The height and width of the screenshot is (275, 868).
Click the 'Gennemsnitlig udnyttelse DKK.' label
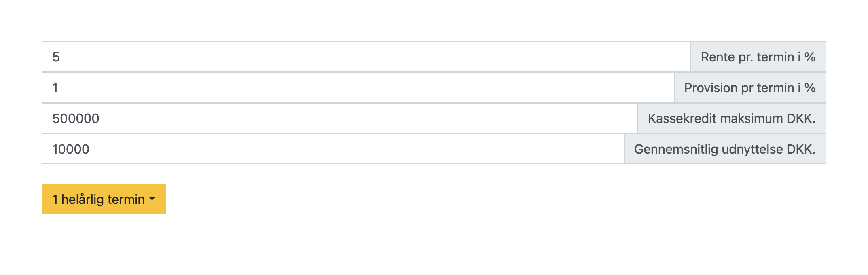tap(724, 149)
